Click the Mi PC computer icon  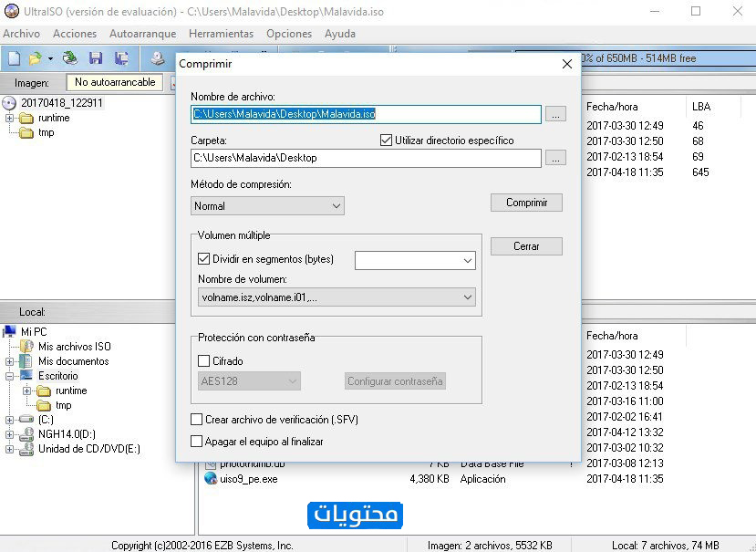tap(10, 331)
